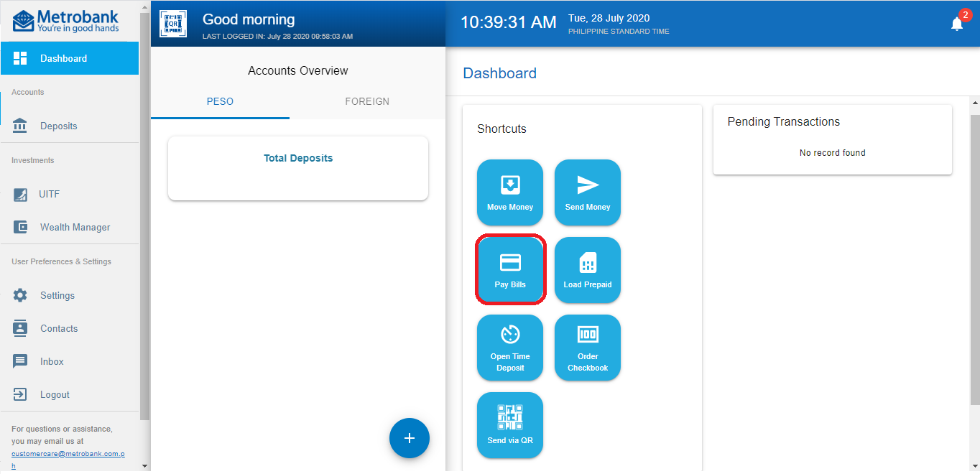Open UITF in the sidebar
The width and height of the screenshot is (980, 474).
coord(69,194)
